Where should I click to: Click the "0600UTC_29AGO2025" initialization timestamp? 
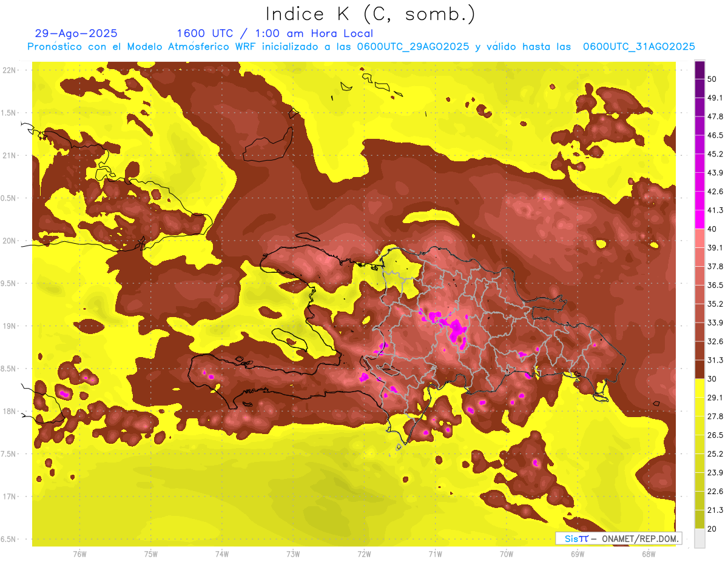tap(413, 47)
